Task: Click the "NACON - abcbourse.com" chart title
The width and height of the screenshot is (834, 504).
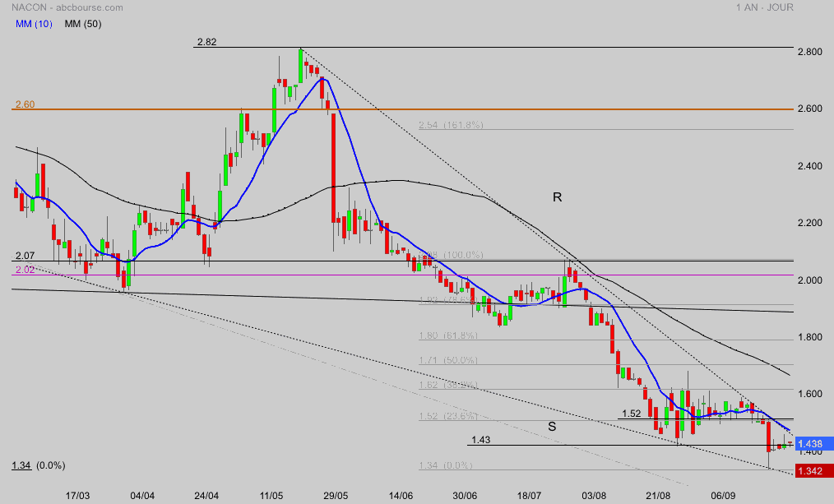Action: (x=67, y=7)
